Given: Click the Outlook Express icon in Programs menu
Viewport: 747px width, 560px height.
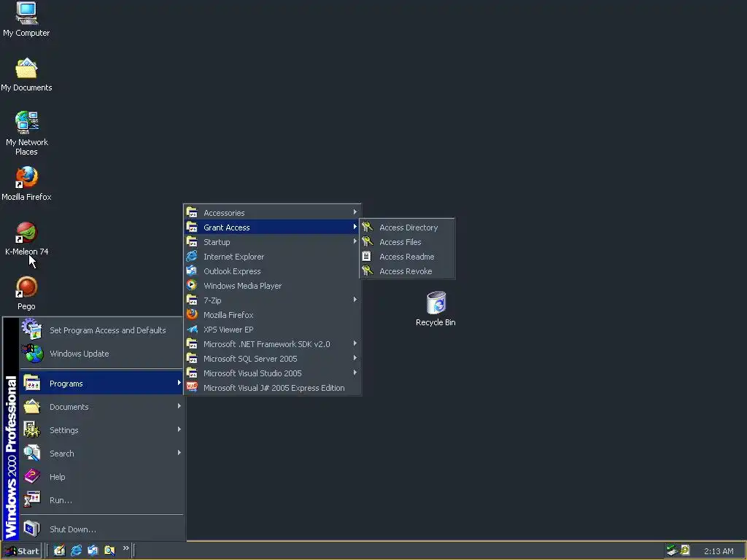Looking at the screenshot, I should coord(192,271).
